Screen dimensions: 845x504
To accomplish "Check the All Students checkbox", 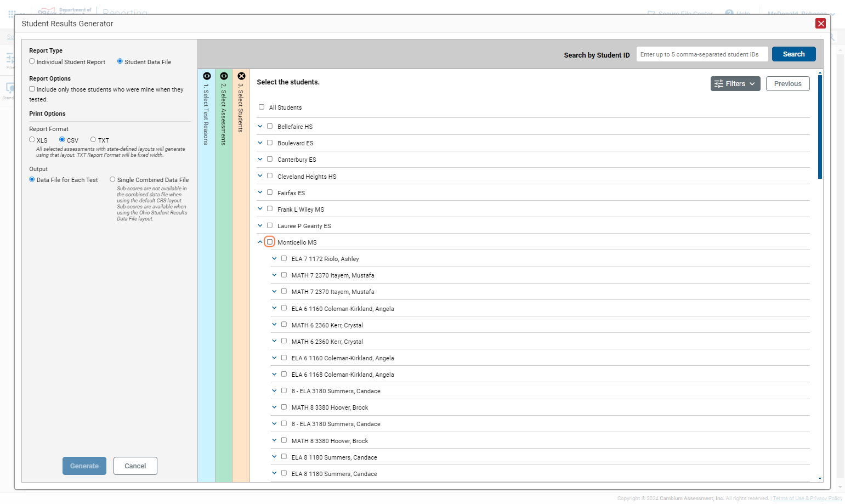I will pyautogui.click(x=262, y=107).
